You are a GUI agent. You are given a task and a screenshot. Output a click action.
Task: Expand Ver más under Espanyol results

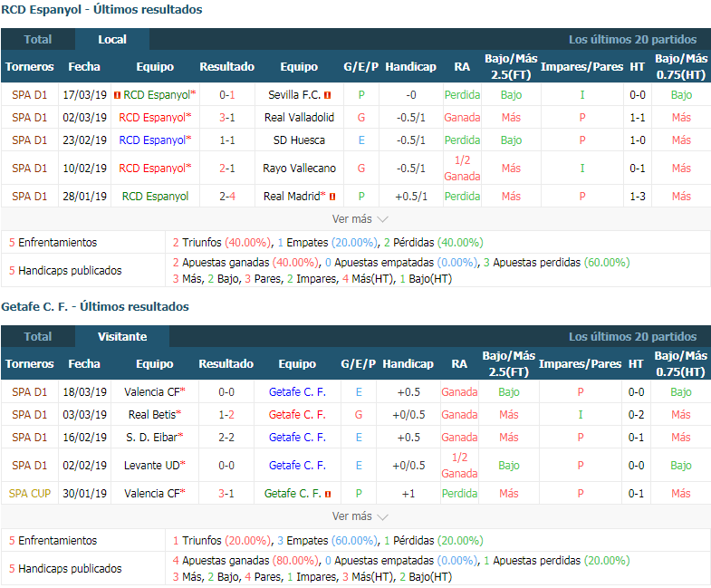tap(360, 219)
